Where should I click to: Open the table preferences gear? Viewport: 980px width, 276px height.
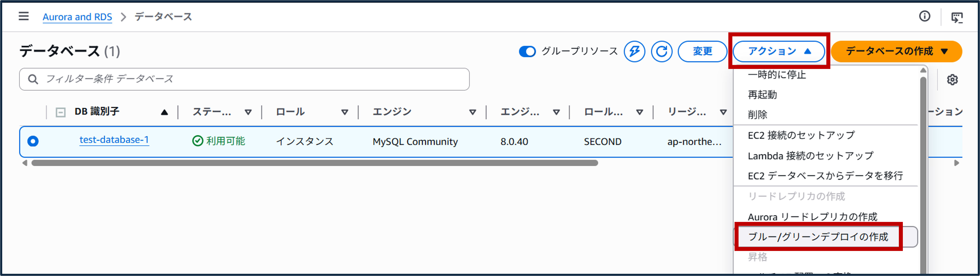coord(953,79)
